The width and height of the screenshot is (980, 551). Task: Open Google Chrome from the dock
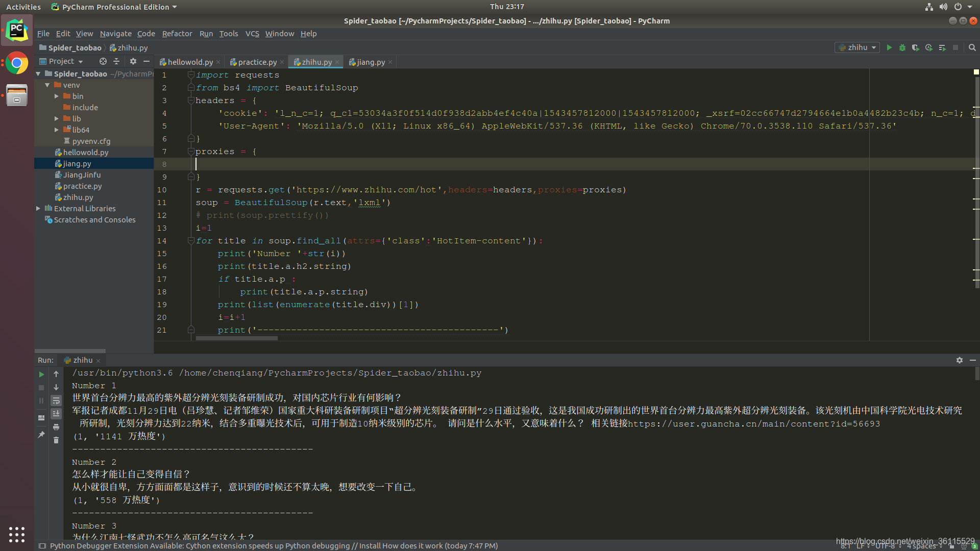click(17, 63)
